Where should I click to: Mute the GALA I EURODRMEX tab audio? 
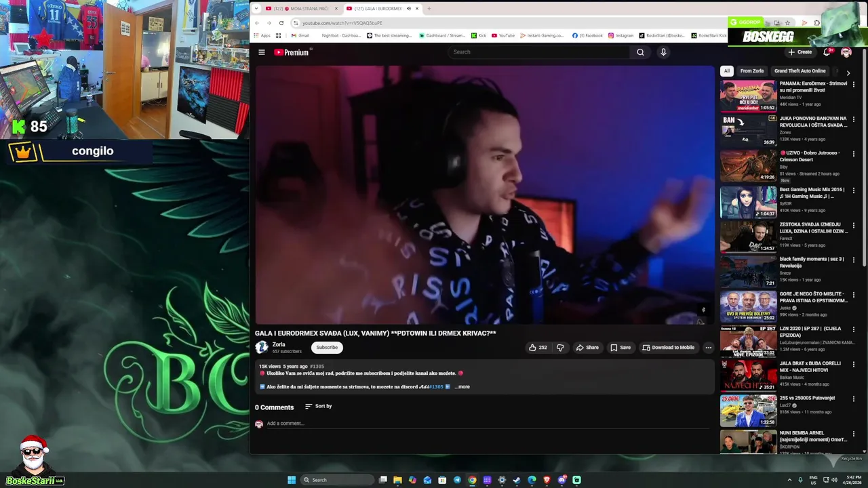408,9
